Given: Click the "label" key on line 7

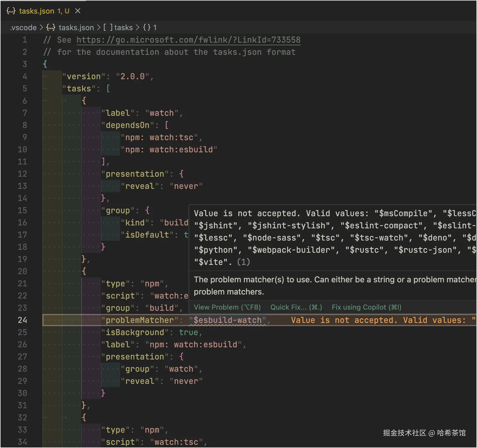Looking at the screenshot, I should point(118,113).
